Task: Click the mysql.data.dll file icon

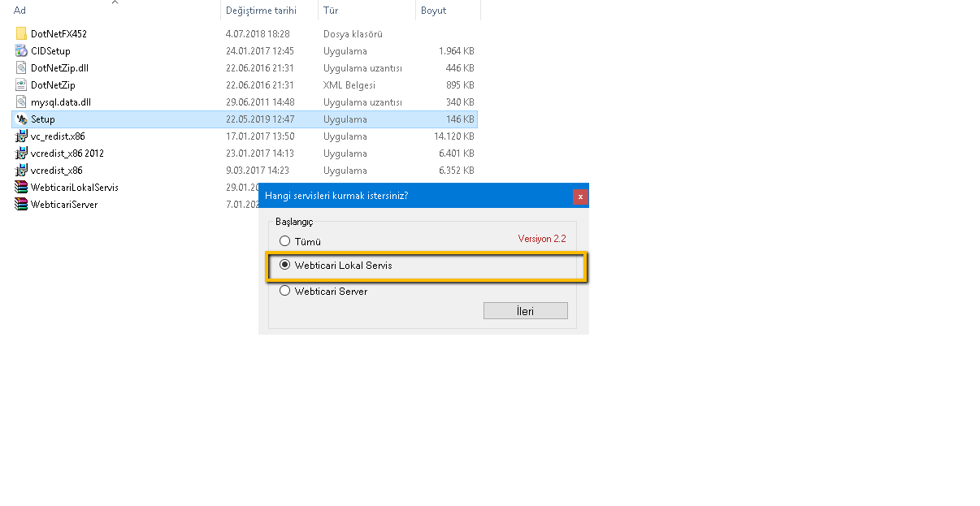Action: (x=21, y=102)
